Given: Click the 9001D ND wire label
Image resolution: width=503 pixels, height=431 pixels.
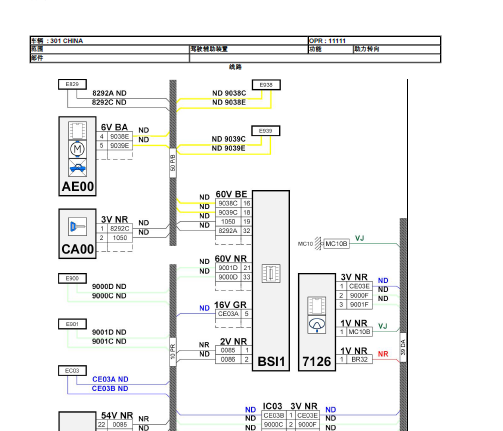Looking at the screenshot, I should click(109, 332).
